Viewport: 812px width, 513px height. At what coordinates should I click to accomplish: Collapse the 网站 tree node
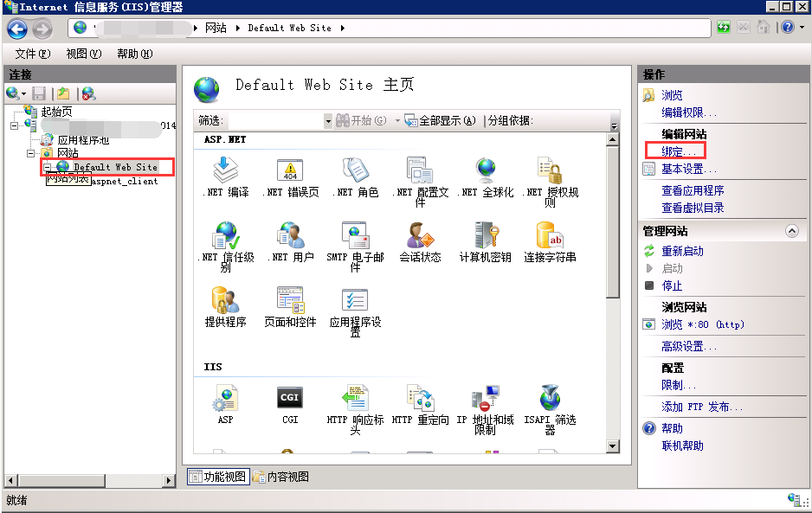32,153
